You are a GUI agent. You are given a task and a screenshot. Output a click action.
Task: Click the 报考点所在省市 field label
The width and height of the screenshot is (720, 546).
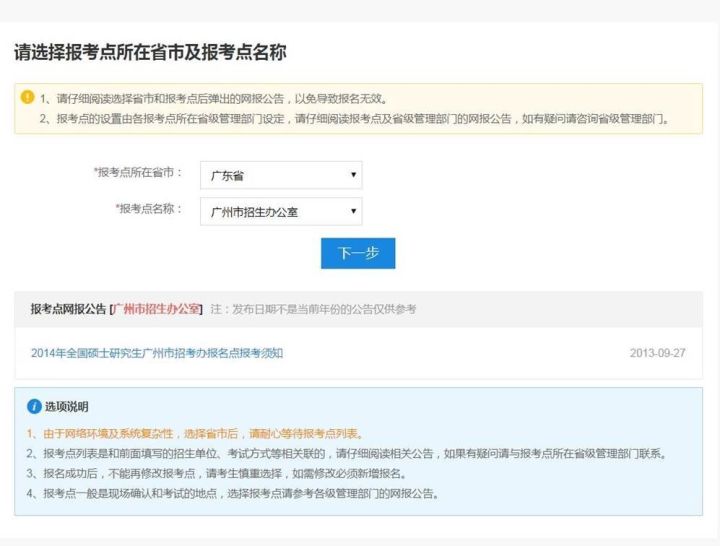138,173
